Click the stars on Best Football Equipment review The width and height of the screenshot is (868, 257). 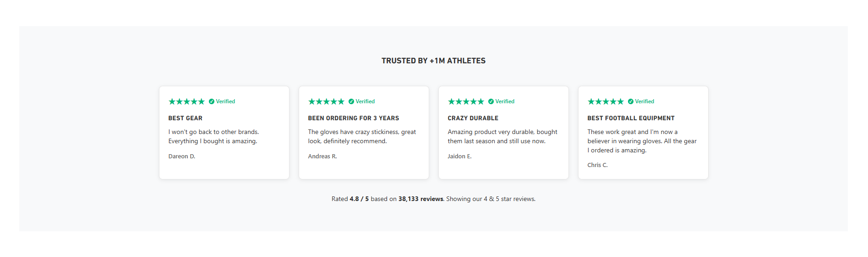[x=606, y=101]
